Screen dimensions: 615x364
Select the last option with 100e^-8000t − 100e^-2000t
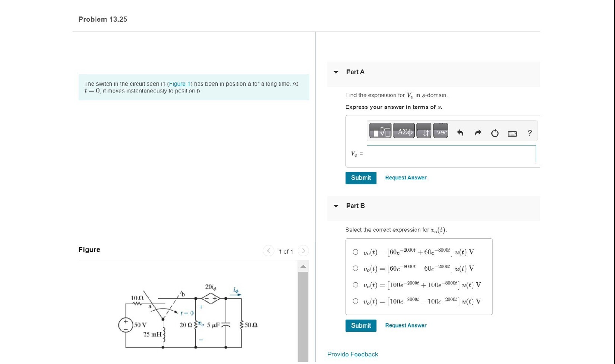point(355,301)
